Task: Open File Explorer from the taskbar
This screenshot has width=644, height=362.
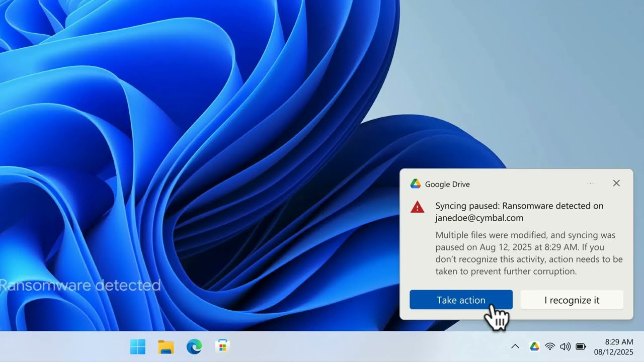Action: (x=166, y=346)
